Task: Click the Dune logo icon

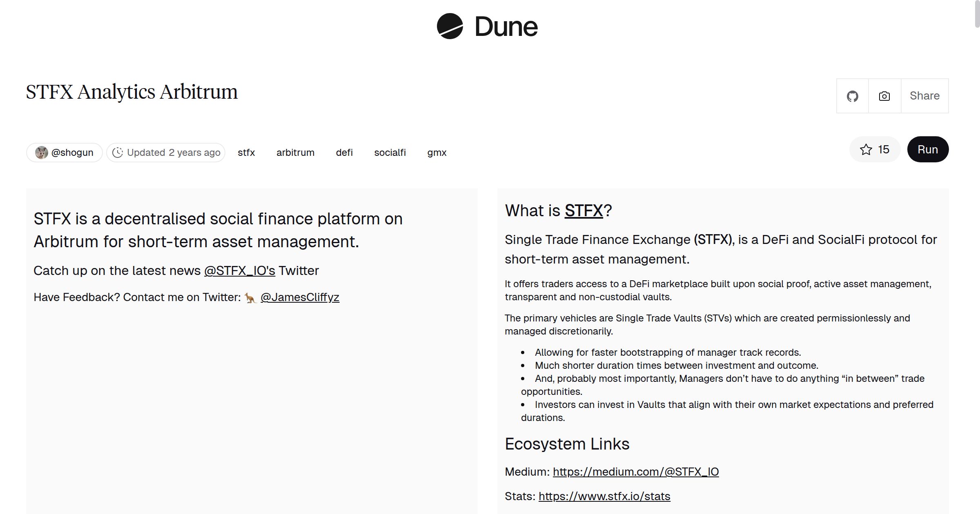Action: pyautogui.click(x=450, y=27)
